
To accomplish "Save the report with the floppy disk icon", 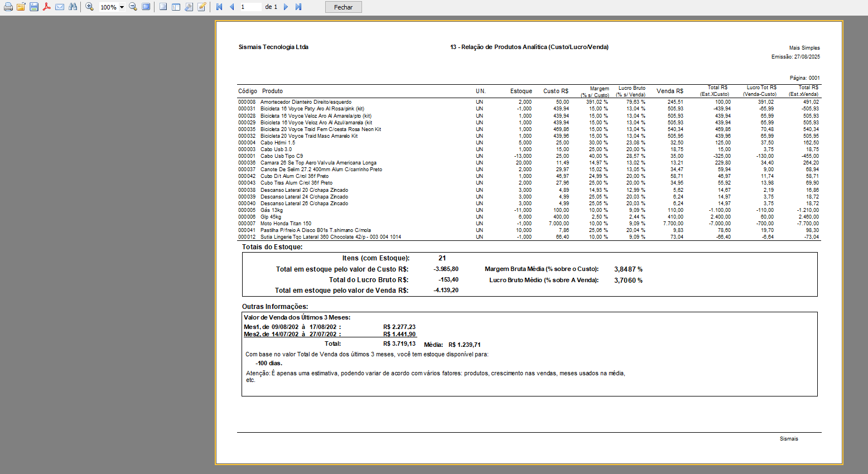I will click(34, 7).
